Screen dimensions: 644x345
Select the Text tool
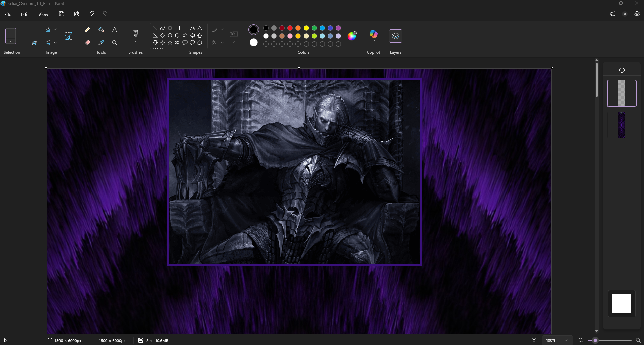coord(115,29)
